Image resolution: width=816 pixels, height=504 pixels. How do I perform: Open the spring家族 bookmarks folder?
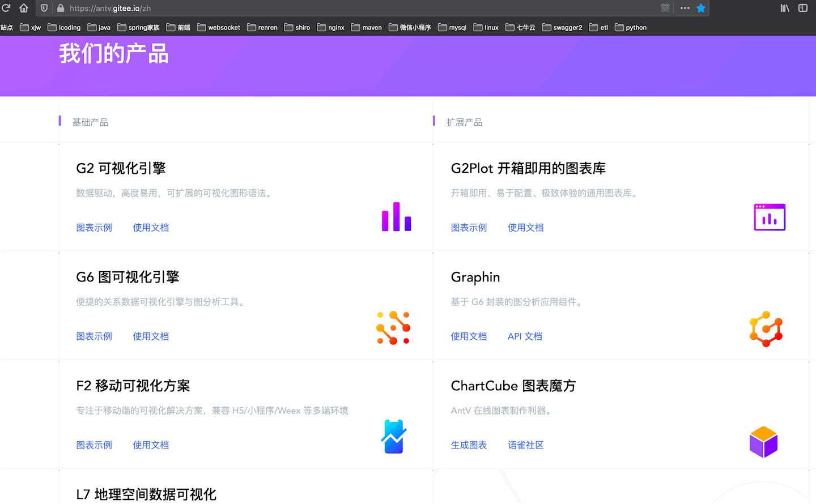[x=138, y=27]
